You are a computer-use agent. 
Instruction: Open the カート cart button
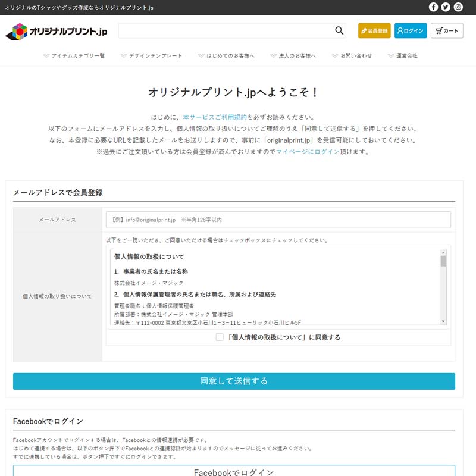pyautogui.click(x=447, y=31)
